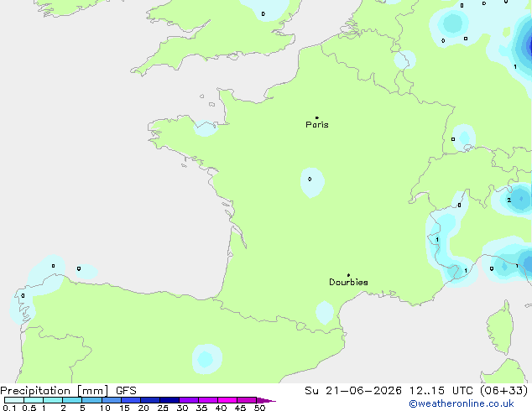This screenshot has height=411, width=532.
Task: Click the 15–20 mm legend swatch
Action: [x=131, y=400]
